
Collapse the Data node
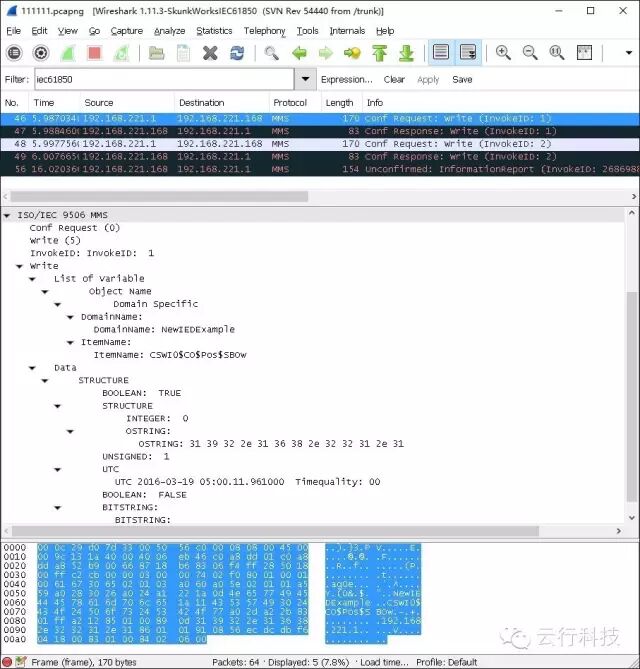(x=32, y=368)
